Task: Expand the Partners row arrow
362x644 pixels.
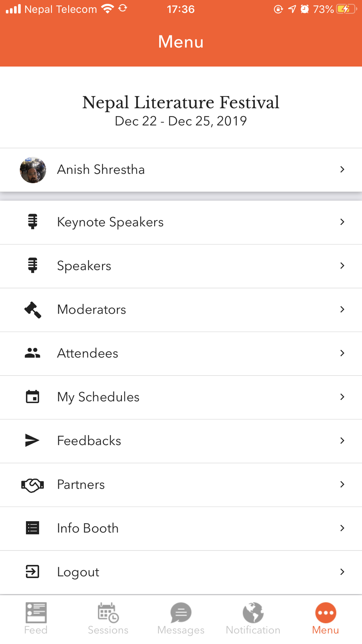Action: (342, 484)
